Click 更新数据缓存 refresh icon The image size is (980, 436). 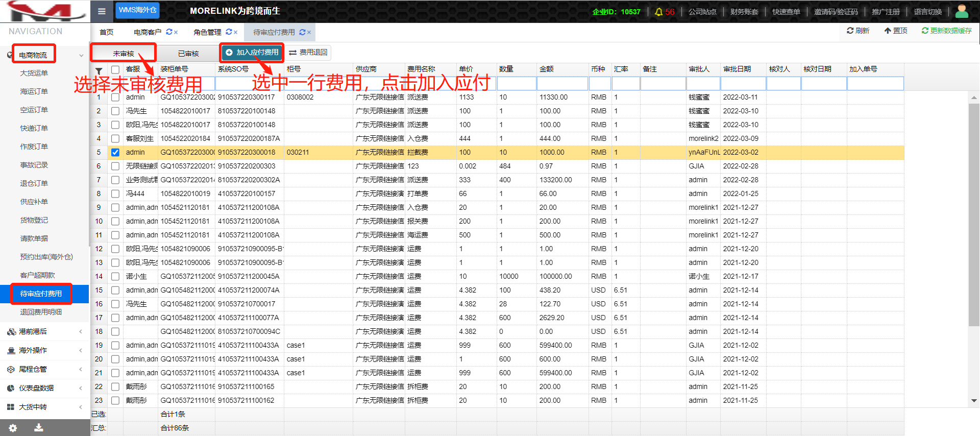pos(924,31)
